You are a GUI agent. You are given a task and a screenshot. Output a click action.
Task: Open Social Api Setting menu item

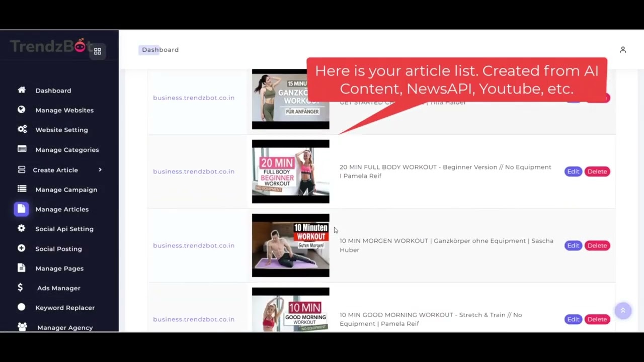[64, 229]
